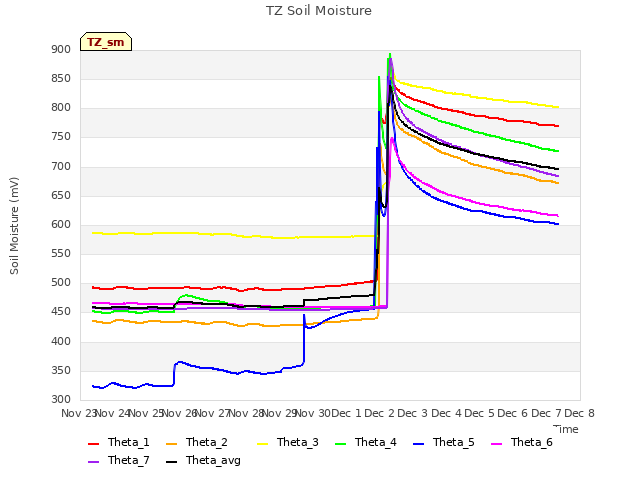Select the Theta_4 legend label
Screen dimensions: 640x480
pos(376,442)
